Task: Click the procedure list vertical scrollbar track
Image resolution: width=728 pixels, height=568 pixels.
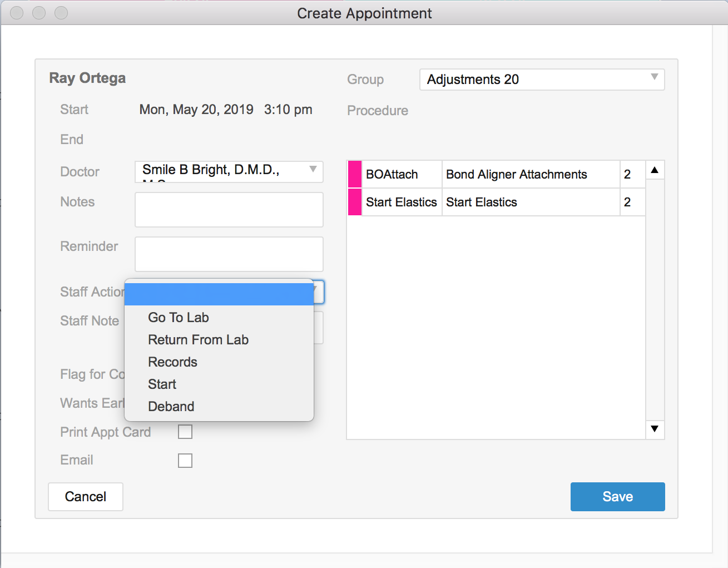Action: [x=655, y=300]
